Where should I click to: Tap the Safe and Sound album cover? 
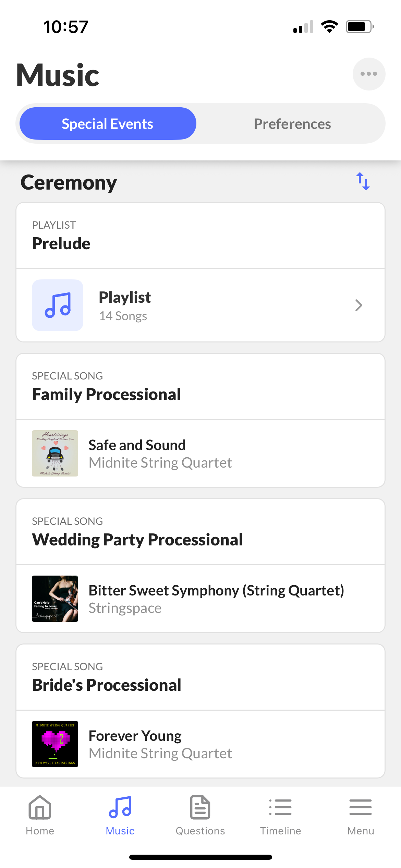click(x=55, y=454)
